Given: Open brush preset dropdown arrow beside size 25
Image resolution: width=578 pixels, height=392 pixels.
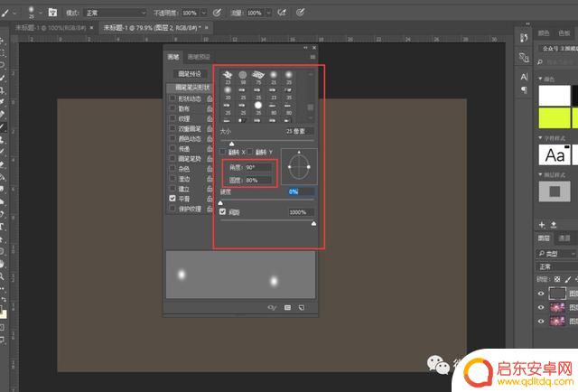Looking at the screenshot, I should (40, 13).
